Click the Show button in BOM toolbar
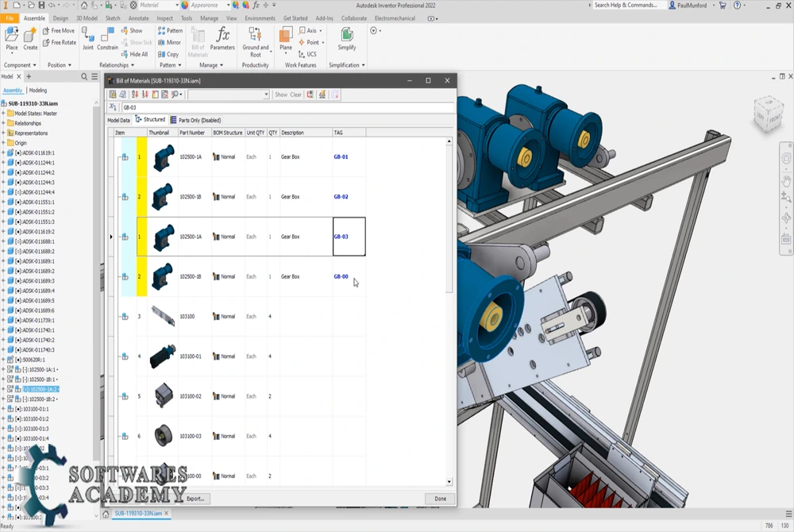This screenshot has height=532, width=794. pos(280,94)
